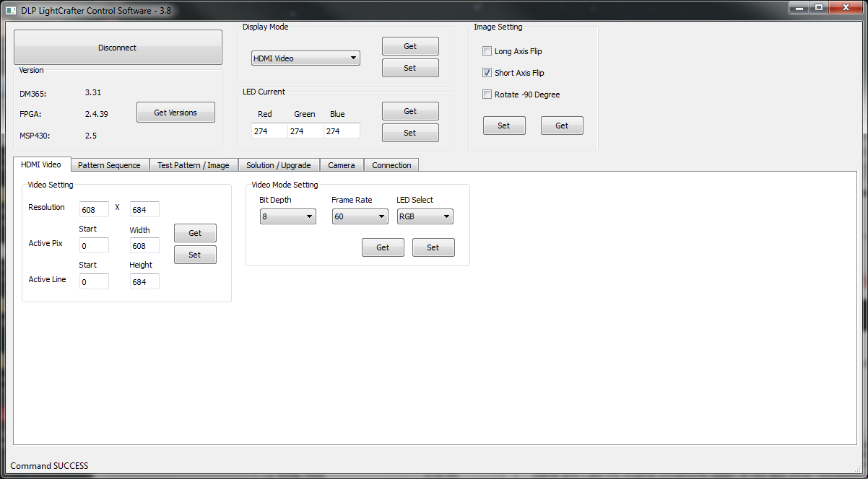Click the Active Pix Width field
The width and height of the screenshot is (868, 479).
pos(144,245)
